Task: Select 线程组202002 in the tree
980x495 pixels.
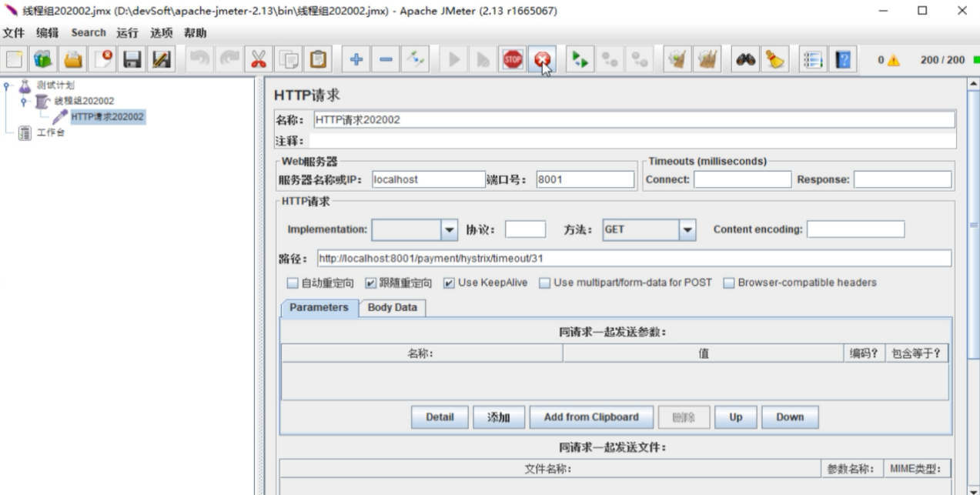Action: click(x=84, y=101)
